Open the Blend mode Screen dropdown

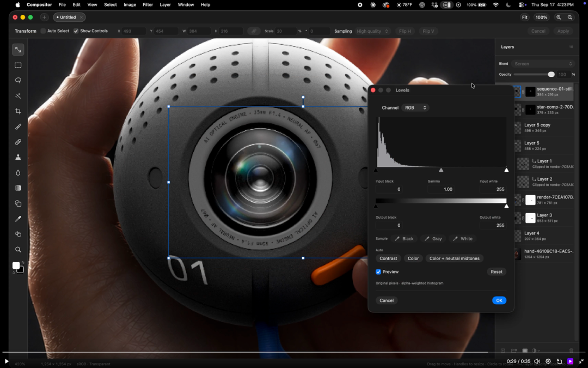click(x=543, y=64)
